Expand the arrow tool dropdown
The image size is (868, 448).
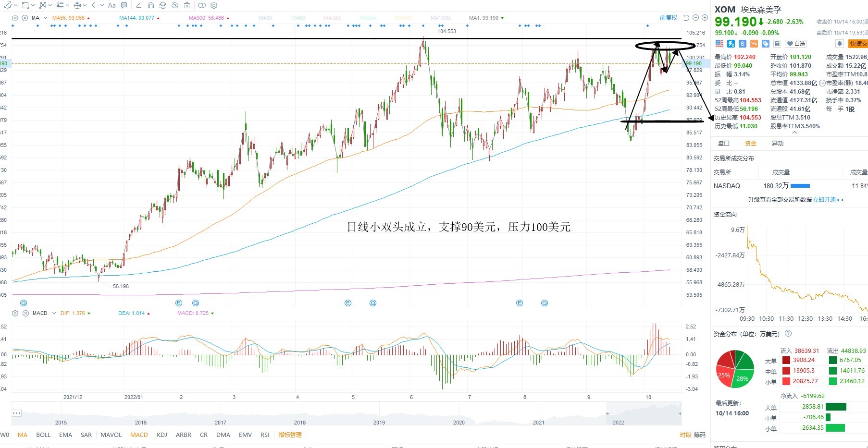click(x=102, y=5)
